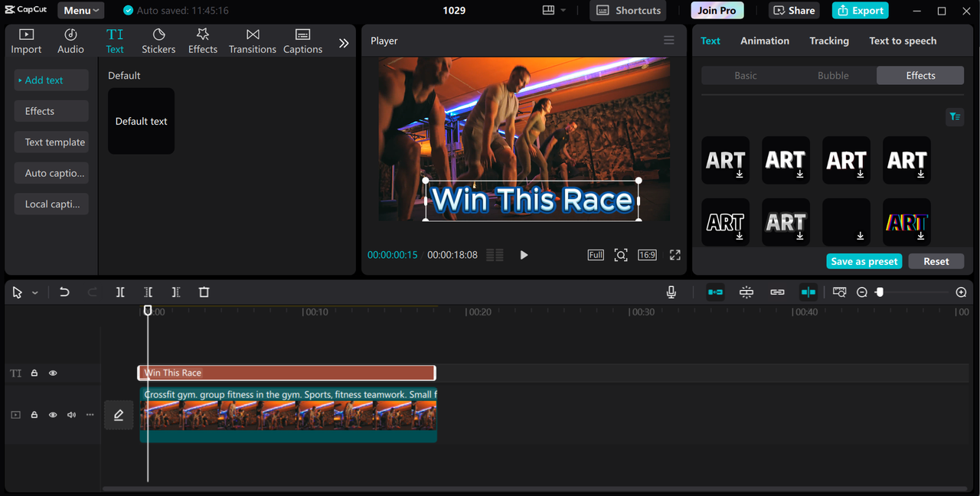Click the Default text thumbnail
Image resolution: width=980 pixels, height=496 pixels.
(x=141, y=121)
